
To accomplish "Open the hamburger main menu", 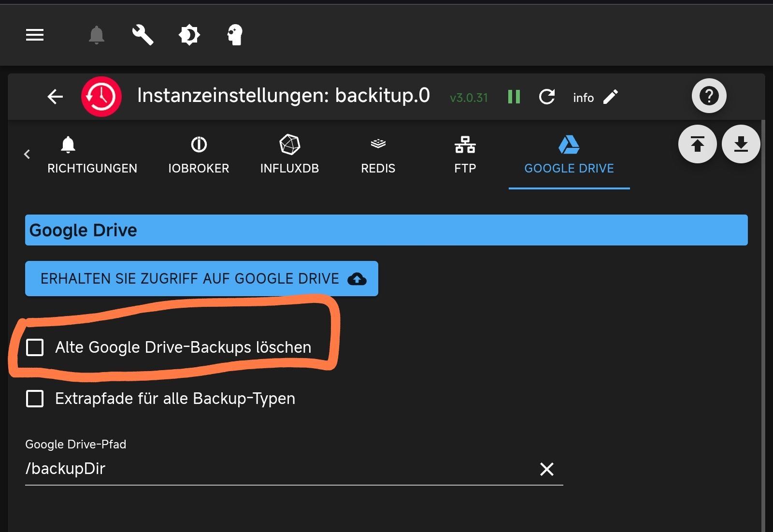I will pos(35,35).
